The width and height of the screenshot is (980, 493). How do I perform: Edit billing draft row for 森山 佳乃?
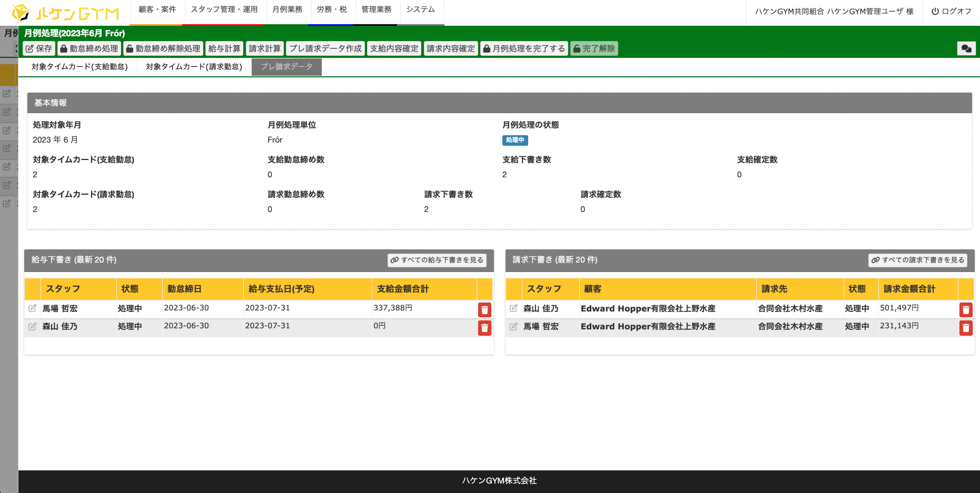pos(513,308)
